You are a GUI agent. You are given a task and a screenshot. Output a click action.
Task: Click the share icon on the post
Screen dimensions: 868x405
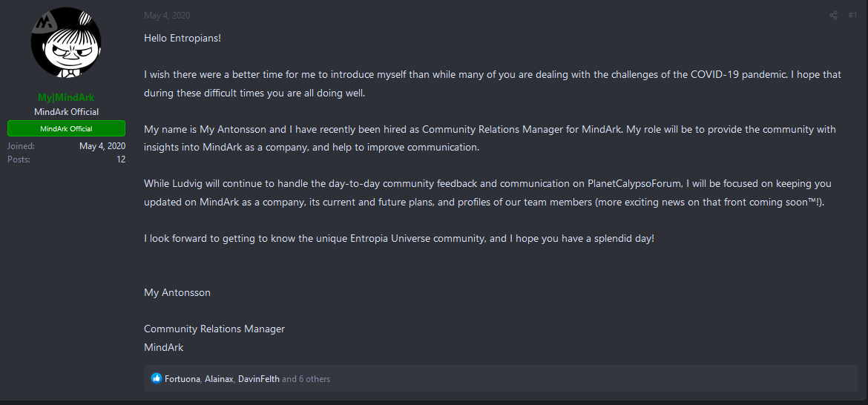click(833, 16)
